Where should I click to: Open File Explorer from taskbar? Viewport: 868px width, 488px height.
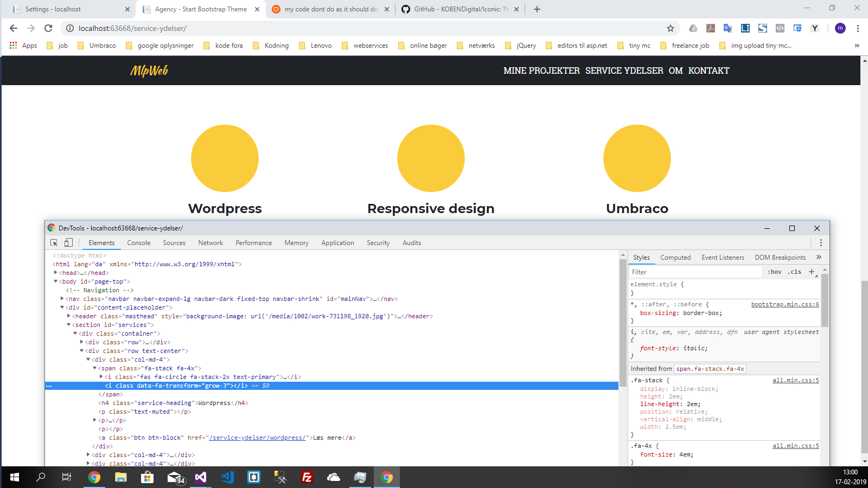(120, 477)
